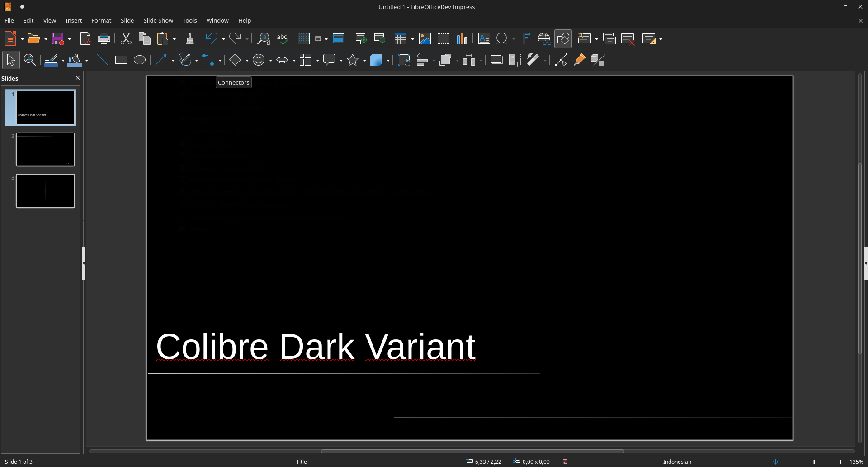
Task: Open the Window menu
Action: [217, 21]
